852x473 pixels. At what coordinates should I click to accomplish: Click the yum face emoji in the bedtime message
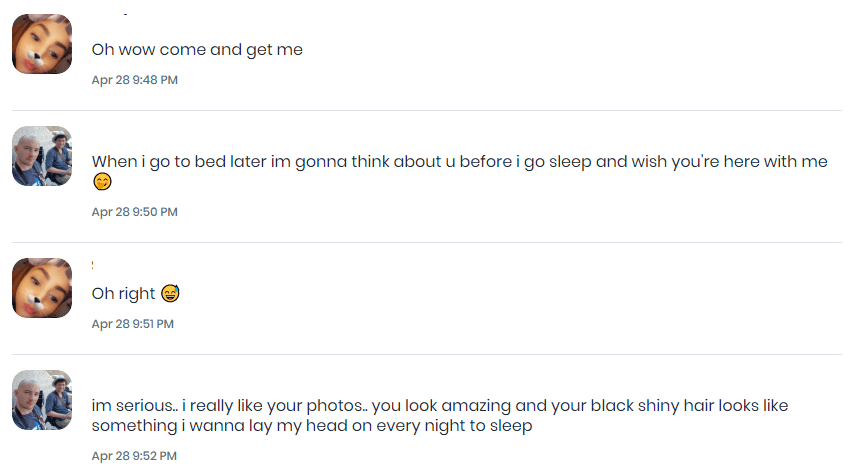tap(101, 182)
